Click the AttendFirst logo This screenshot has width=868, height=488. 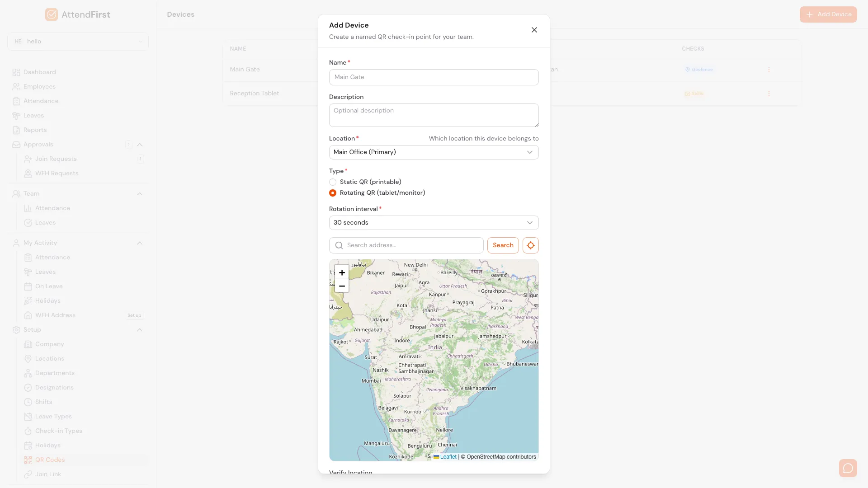pos(78,14)
